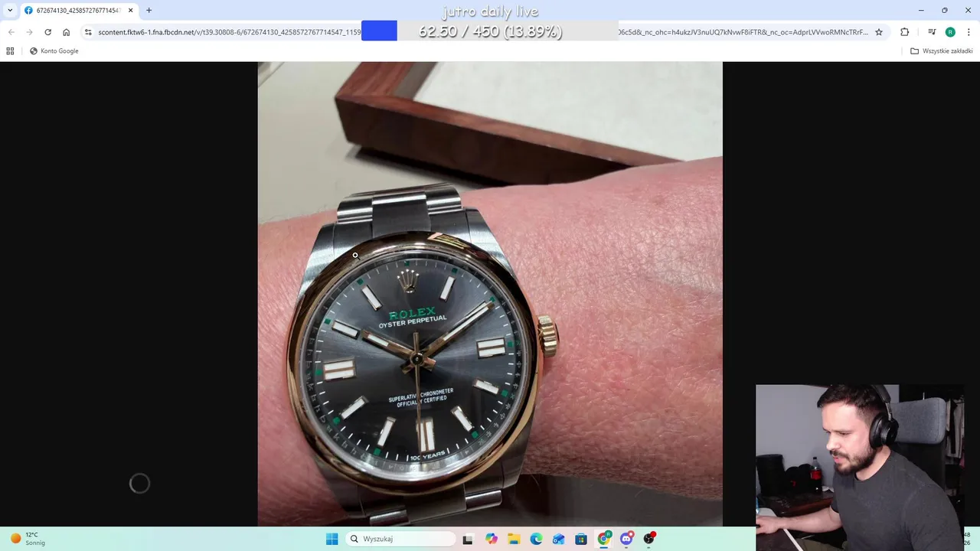Screen dimensions: 980x551
Task: Open Task View on the taskbar
Action: [468, 539]
